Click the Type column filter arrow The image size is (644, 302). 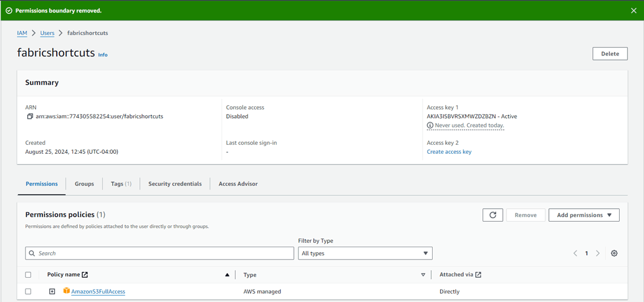[x=423, y=275]
